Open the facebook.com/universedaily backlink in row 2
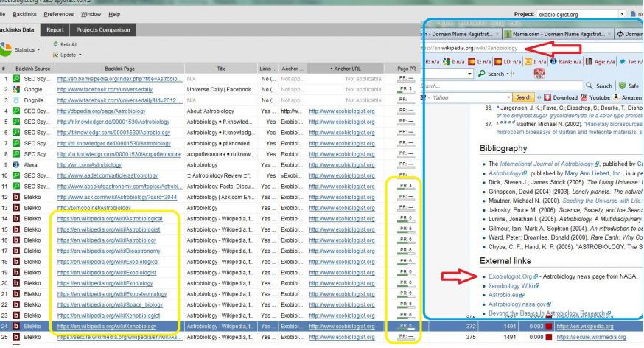 tap(105, 89)
